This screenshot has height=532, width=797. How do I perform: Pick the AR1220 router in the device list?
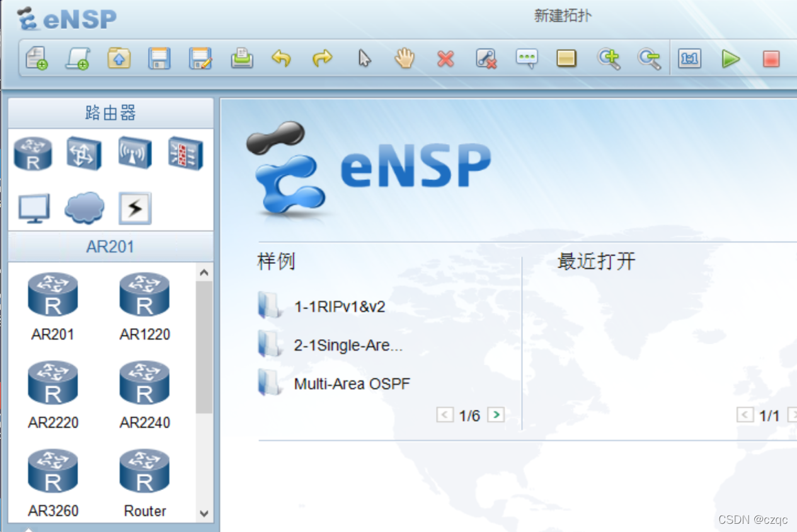[145, 307]
